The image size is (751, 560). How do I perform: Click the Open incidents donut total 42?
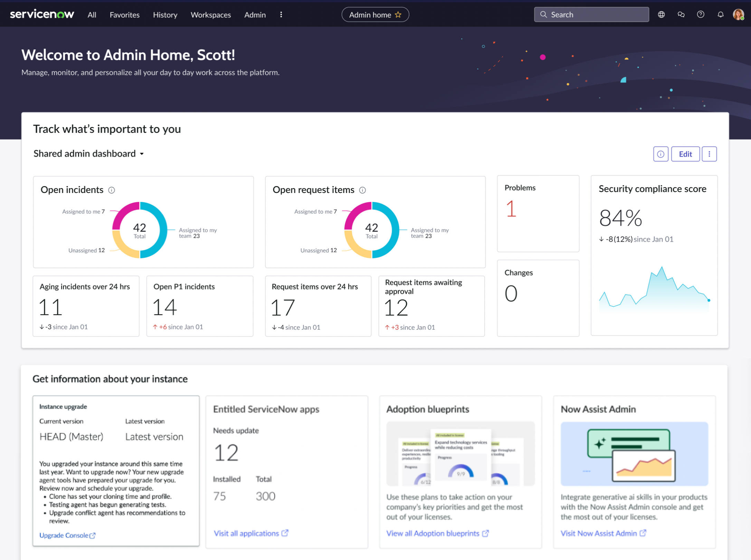[x=140, y=230]
